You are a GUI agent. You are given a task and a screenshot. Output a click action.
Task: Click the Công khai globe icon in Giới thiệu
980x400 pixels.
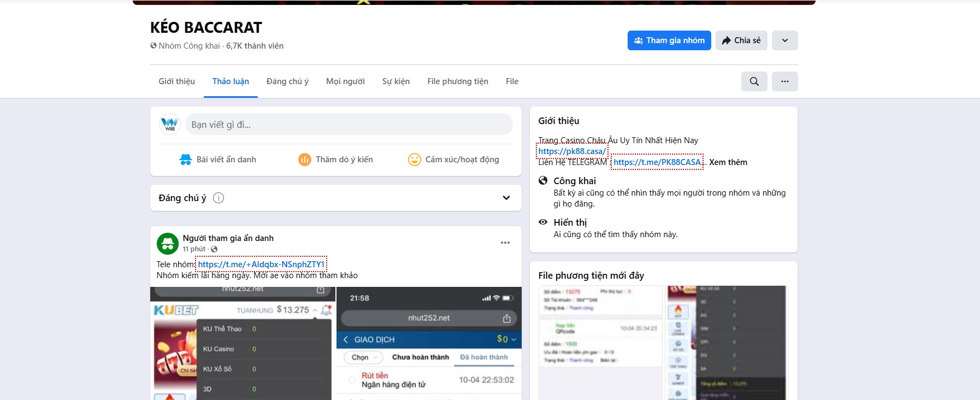point(543,181)
